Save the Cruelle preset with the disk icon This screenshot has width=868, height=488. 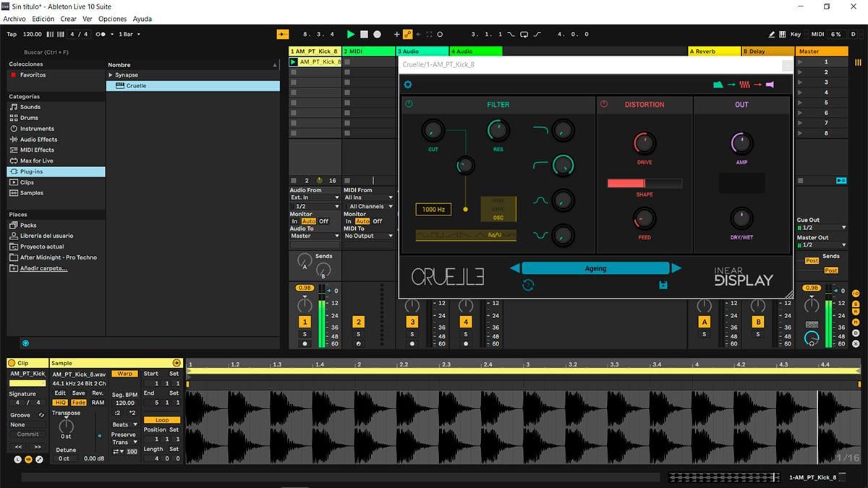[x=663, y=286]
